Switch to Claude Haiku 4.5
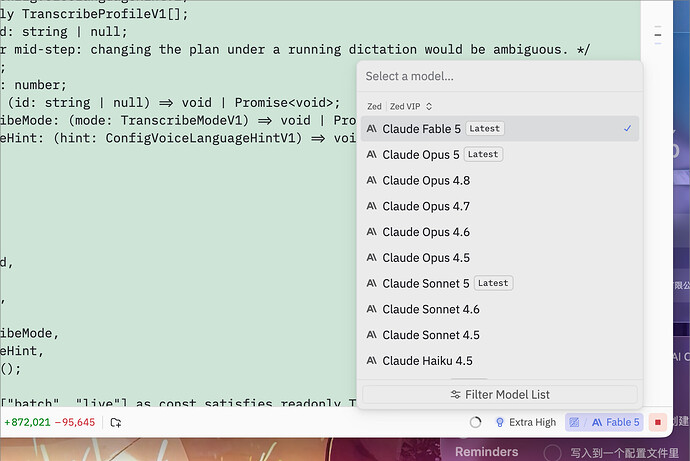 point(499,361)
